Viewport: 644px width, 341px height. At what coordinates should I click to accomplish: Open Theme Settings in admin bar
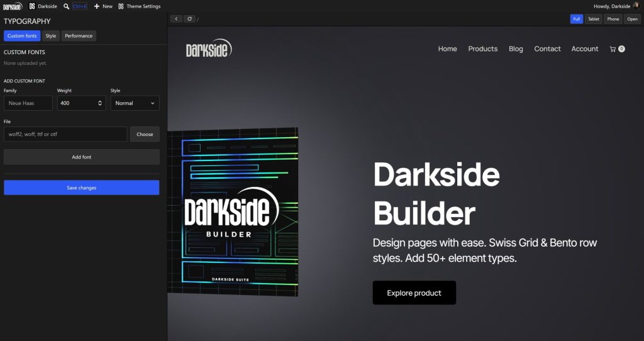pos(139,6)
